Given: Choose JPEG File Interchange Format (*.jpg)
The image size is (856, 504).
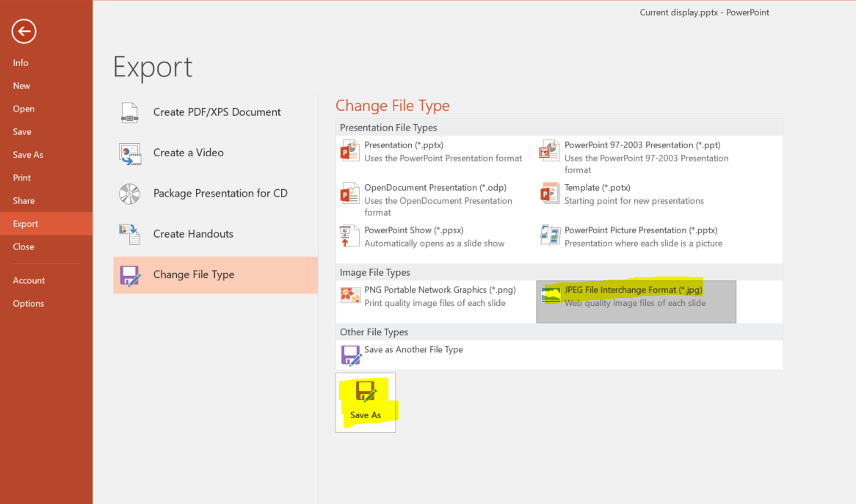Looking at the screenshot, I should [636, 302].
